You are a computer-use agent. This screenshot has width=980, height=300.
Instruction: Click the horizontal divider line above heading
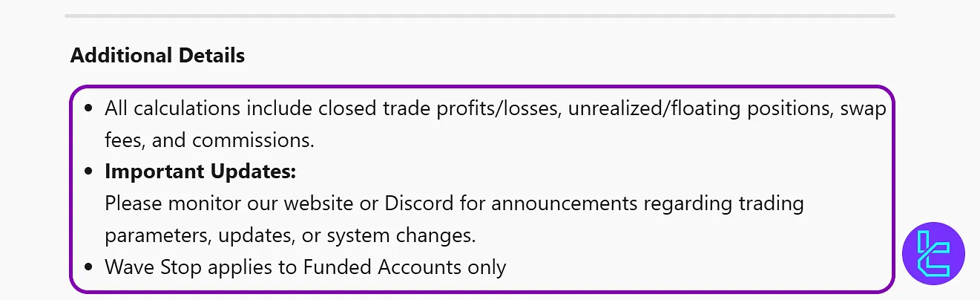pos(479,16)
